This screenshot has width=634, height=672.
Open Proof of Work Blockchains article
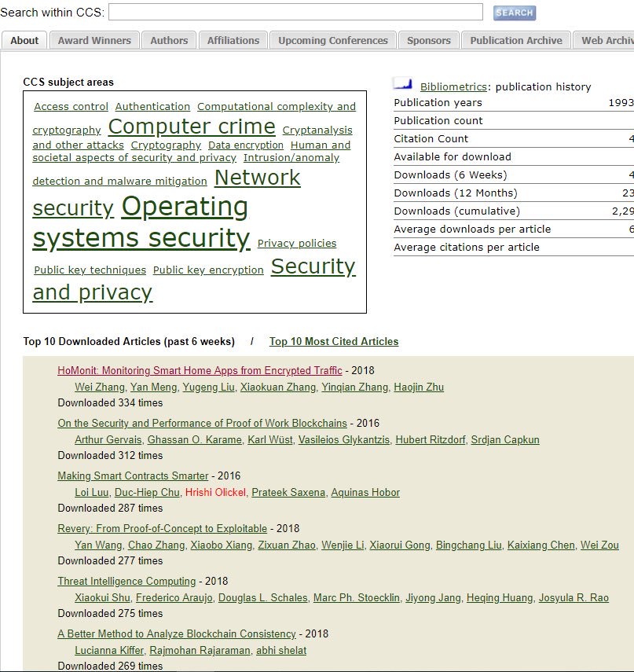(x=202, y=423)
